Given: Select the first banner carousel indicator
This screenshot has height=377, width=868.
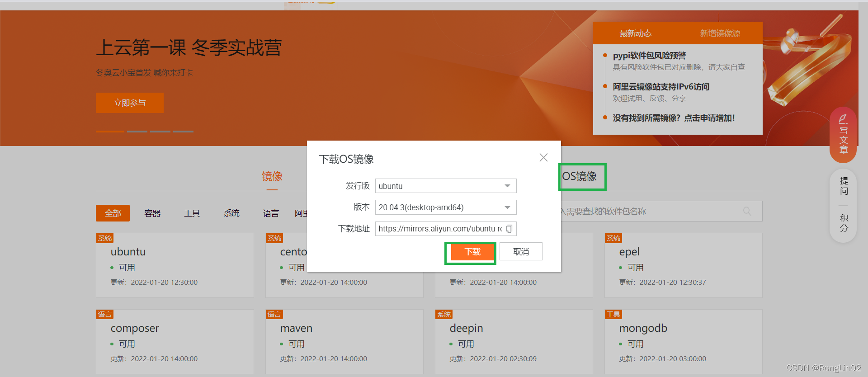Looking at the screenshot, I should (x=110, y=132).
